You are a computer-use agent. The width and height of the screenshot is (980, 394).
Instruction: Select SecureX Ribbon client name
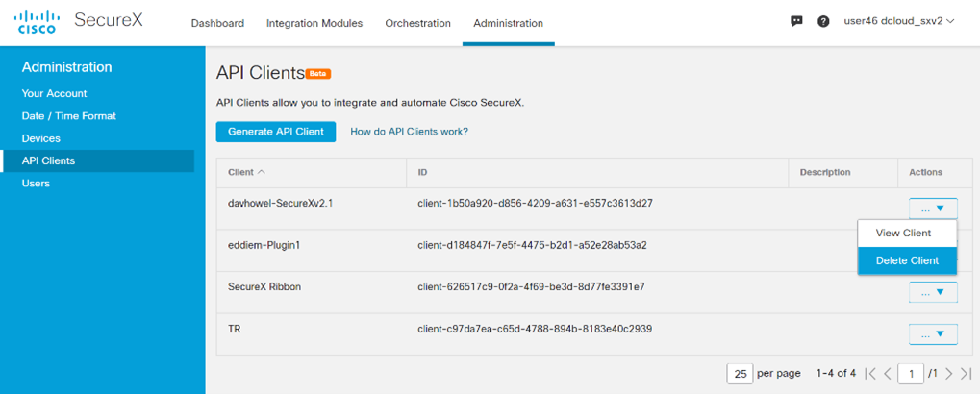[266, 287]
